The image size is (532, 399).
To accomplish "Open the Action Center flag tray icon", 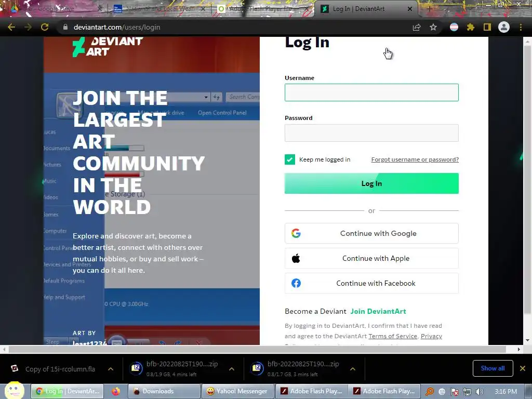I will (454, 392).
